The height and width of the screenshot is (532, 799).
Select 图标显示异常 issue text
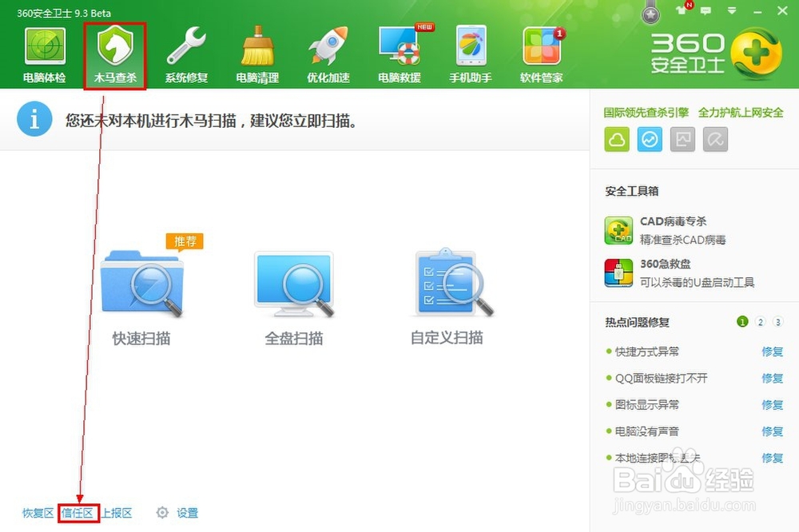click(647, 405)
